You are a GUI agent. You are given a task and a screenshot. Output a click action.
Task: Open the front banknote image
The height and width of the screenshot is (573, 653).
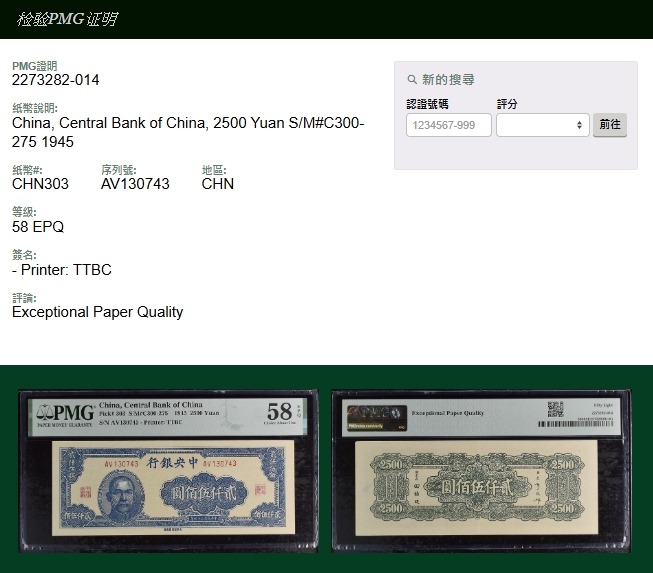click(x=168, y=470)
